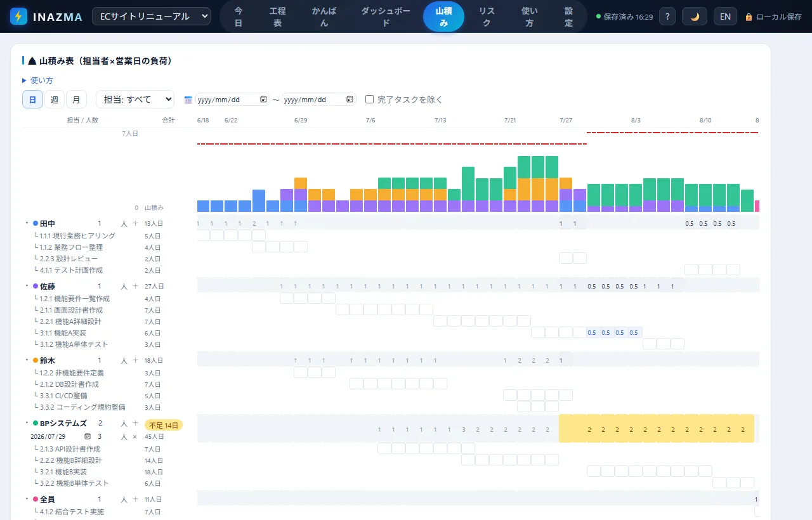This screenshot has height=520, width=812.
Task: Click the plus icon in the BPシステムズ row
Action: coord(135,423)
